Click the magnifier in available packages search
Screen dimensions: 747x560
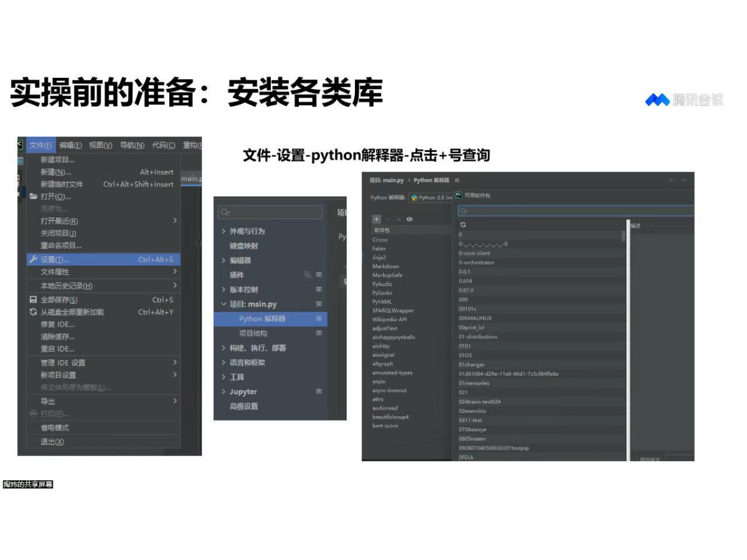tap(464, 211)
